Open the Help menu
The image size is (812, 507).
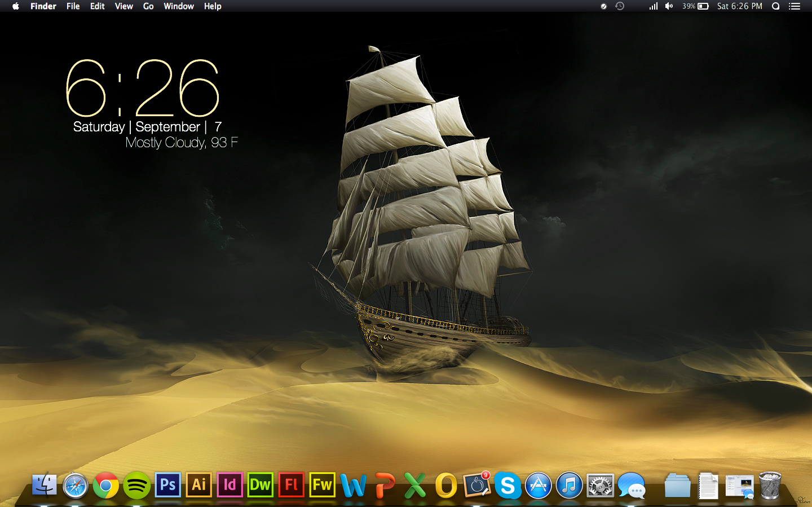coord(213,6)
